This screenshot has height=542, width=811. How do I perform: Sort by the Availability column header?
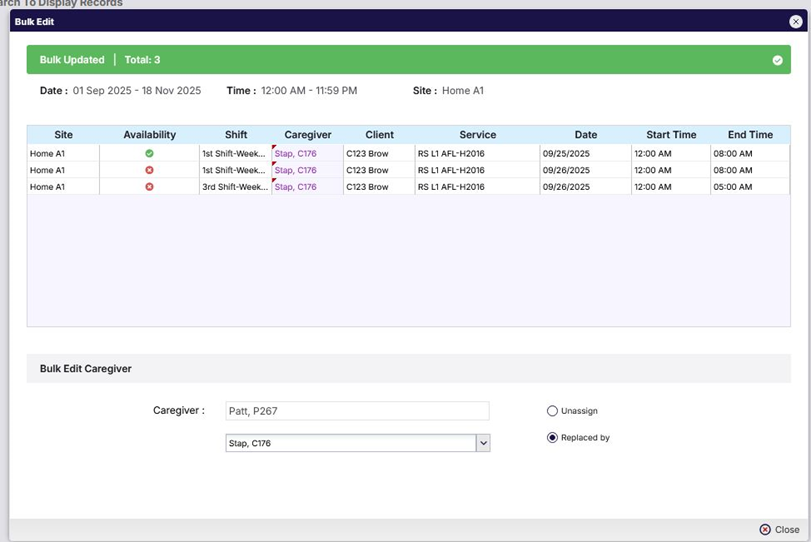149,135
